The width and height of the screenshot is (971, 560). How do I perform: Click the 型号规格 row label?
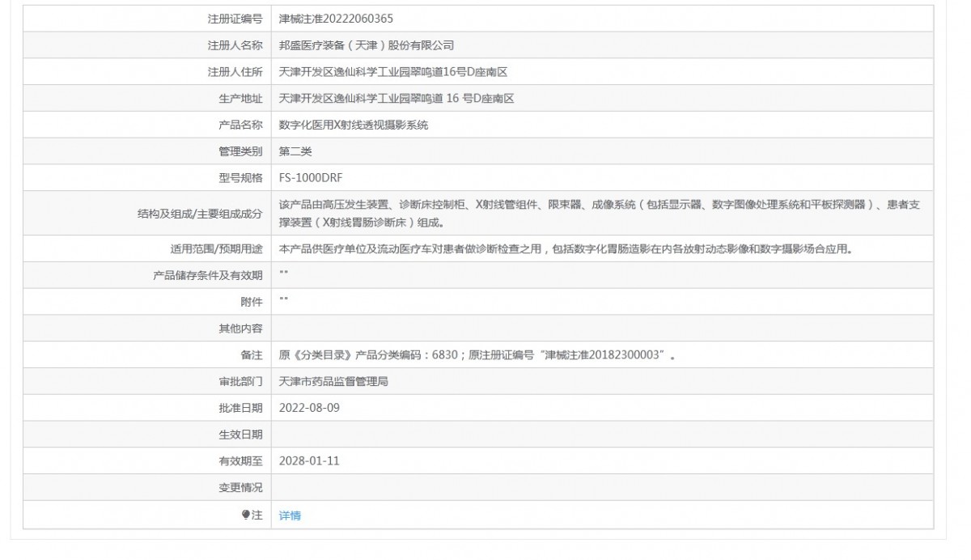241,178
